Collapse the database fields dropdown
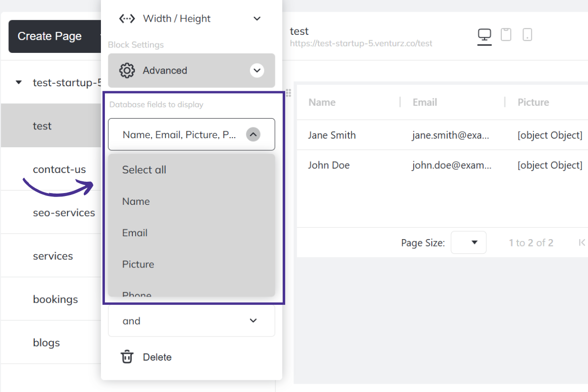The width and height of the screenshot is (588, 392). click(x=253, y=135)
